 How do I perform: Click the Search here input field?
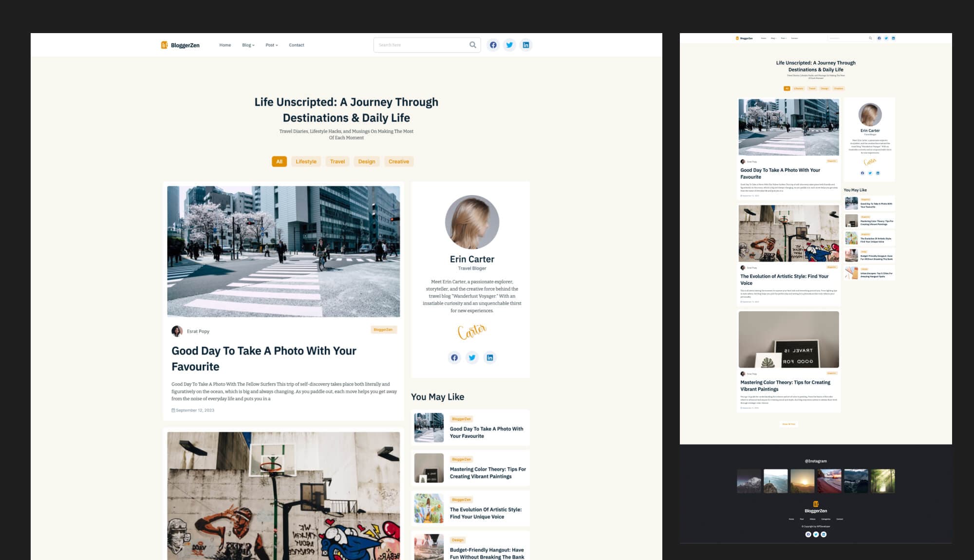point(419,45)
